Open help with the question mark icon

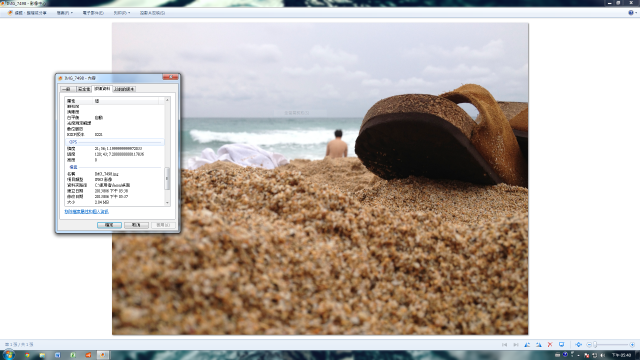click(x=631, y=13)
